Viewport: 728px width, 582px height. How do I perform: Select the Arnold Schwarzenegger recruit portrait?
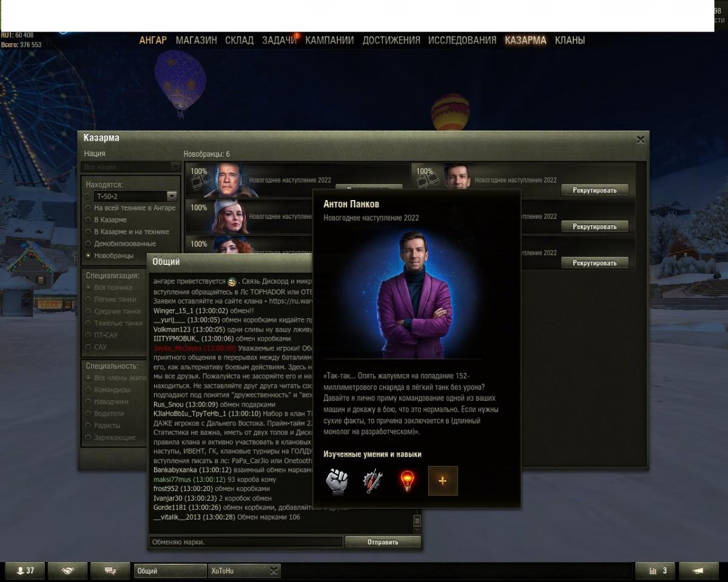[x=229, y=180]
